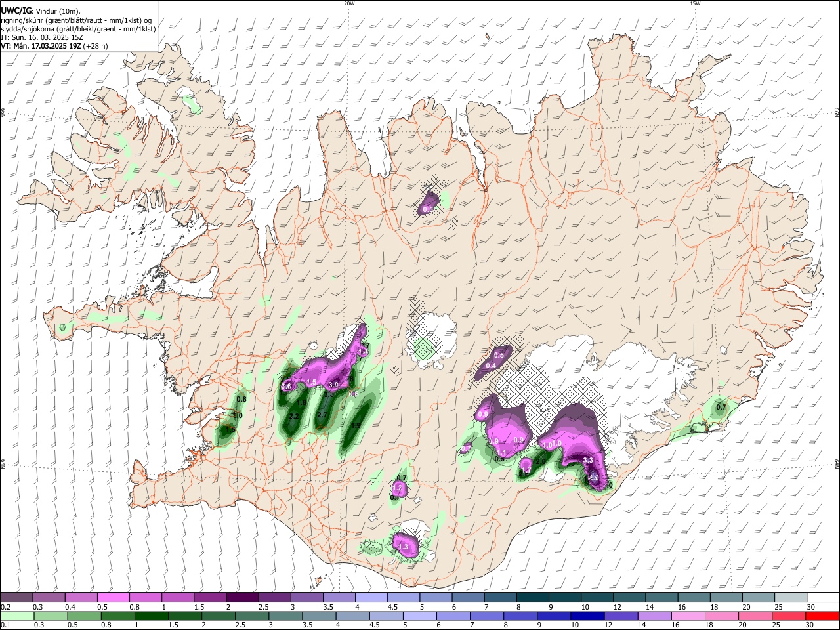
Task: Click the darkest green 1 swatch in rain legend
Action: [x=152, y=616]
